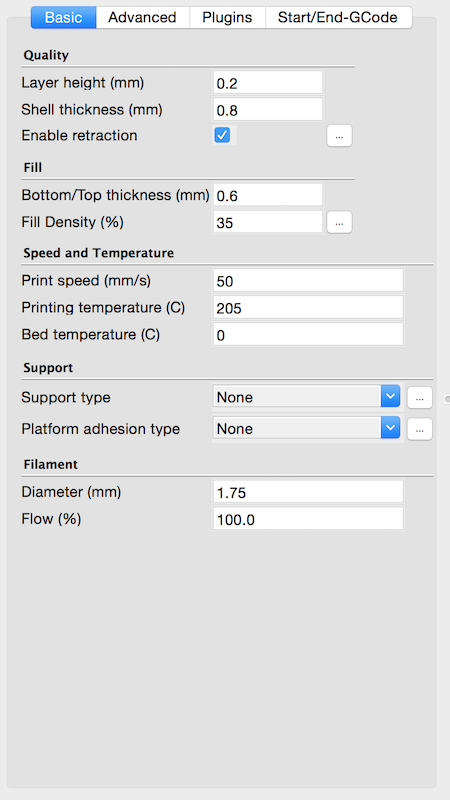Click the Bottom/Top thickness field
This screenshot has height=800, width=450.
click(268, 195)
